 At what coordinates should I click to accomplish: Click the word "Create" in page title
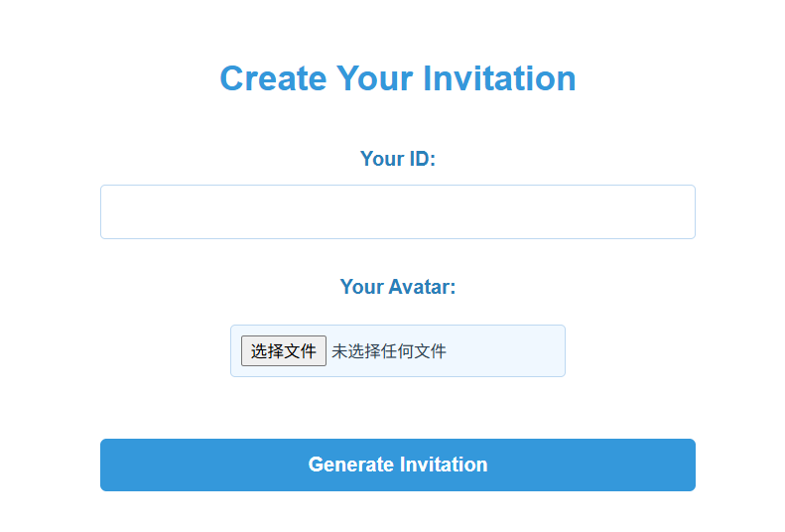[x=273, y=78]
